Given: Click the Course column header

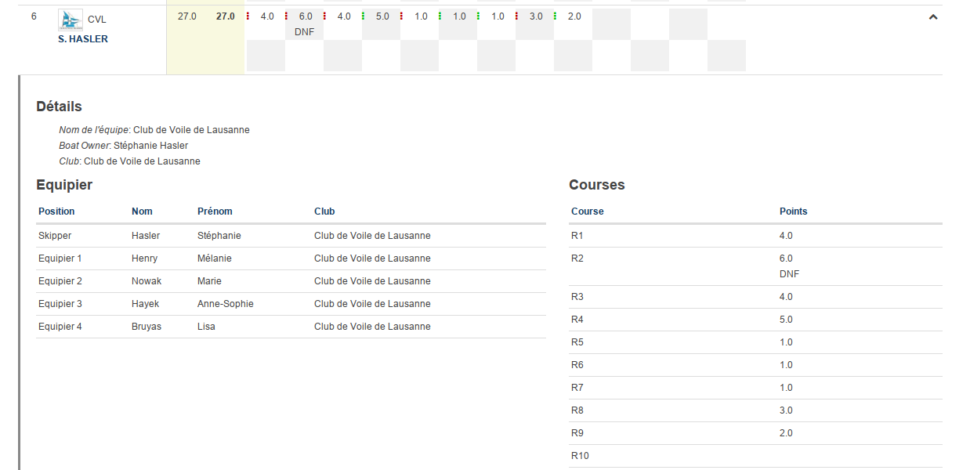Looking at the screenshot, I should (587, 211).
